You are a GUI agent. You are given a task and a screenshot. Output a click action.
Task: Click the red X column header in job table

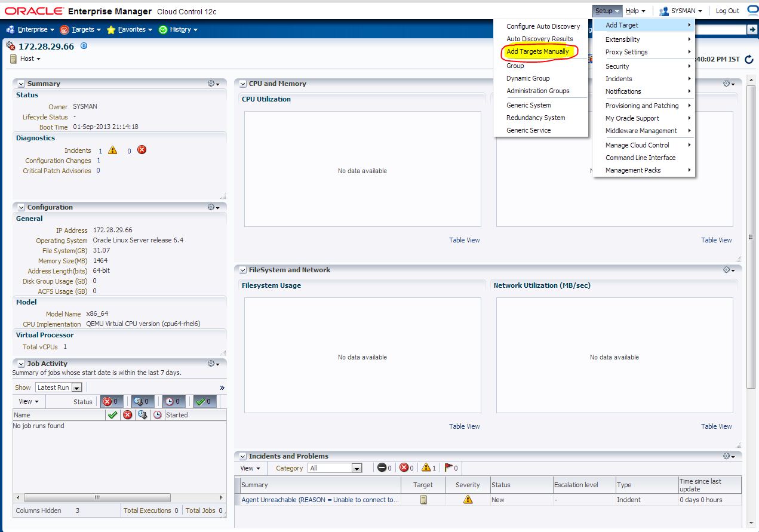127,415
